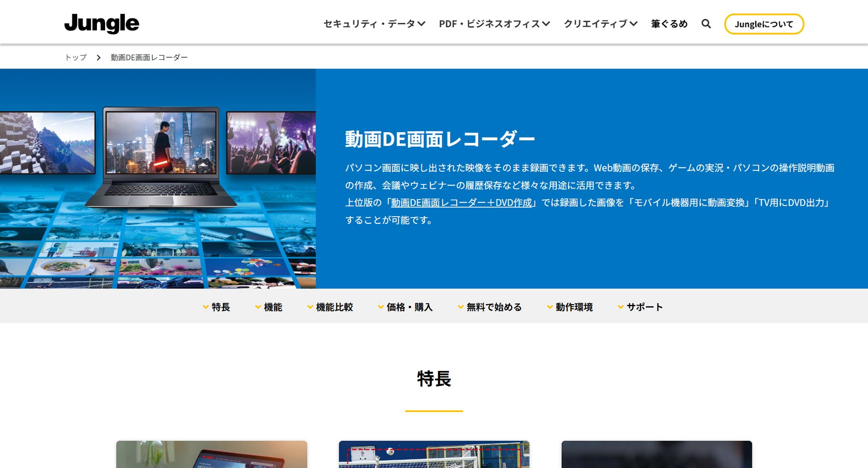Jump to 動作環境 section anchor

[x=570, y=307]
